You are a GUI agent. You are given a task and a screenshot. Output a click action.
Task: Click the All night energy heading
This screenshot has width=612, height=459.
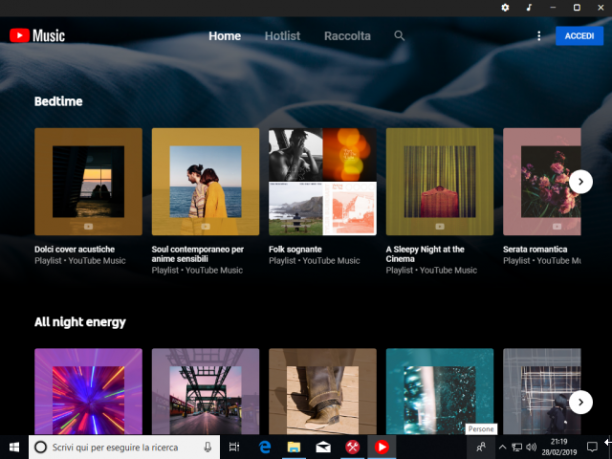[x=80, y=322]
